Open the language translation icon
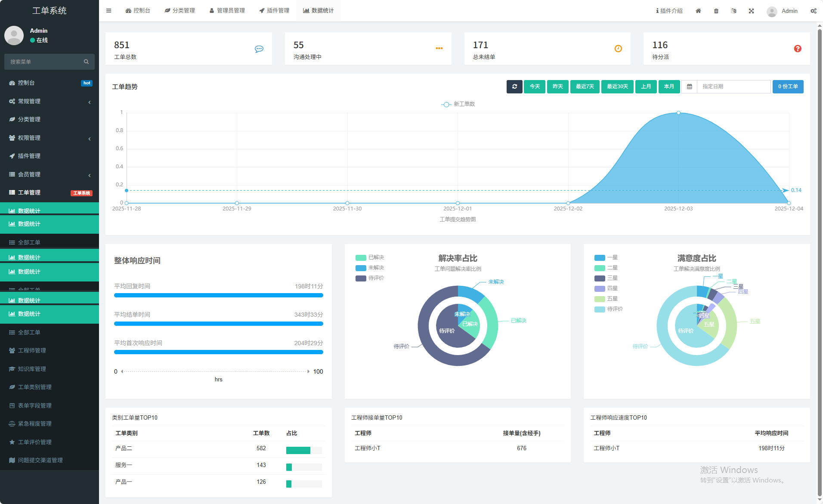Image resolution: width=823 pixels, height=504 pixels. pyautogui.click(x=733, y=11)
